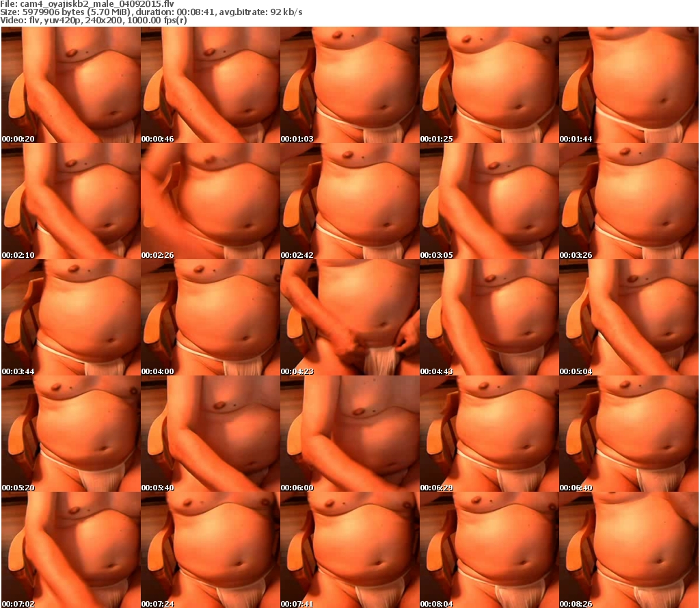Select the thumbnail stamped 00:00:20
700x608 pixels.
point(71,85)
